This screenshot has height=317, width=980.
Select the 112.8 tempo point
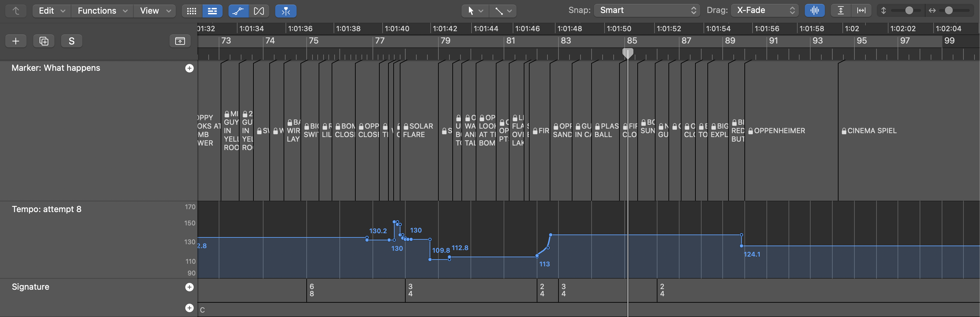[x=449, y=257]
